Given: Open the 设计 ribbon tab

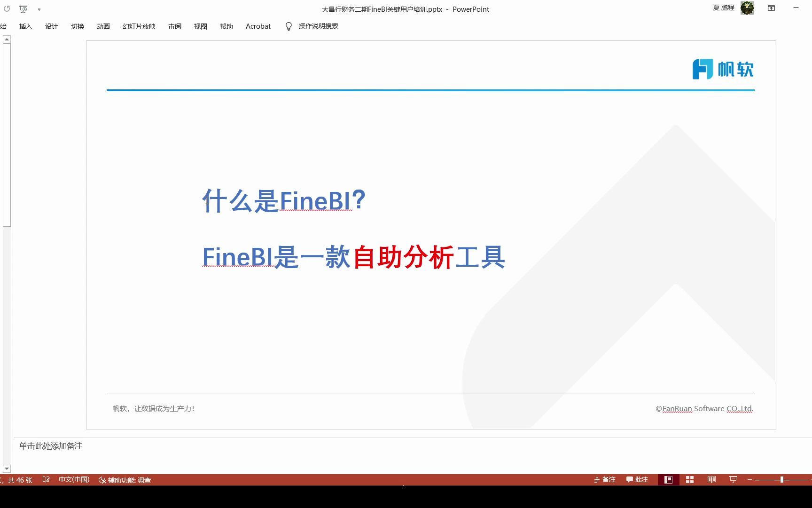Looking at the screenshot, I should tap(51, 26).
